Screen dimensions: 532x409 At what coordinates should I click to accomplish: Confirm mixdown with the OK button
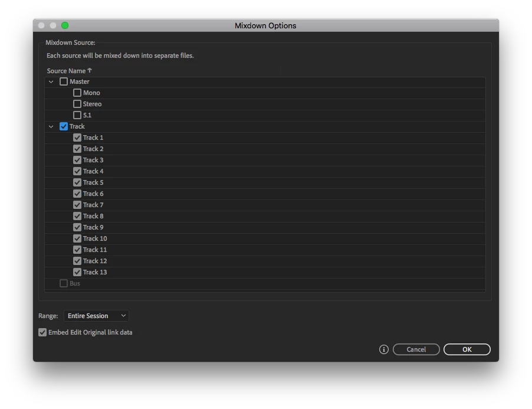click(x=467, y=349)
